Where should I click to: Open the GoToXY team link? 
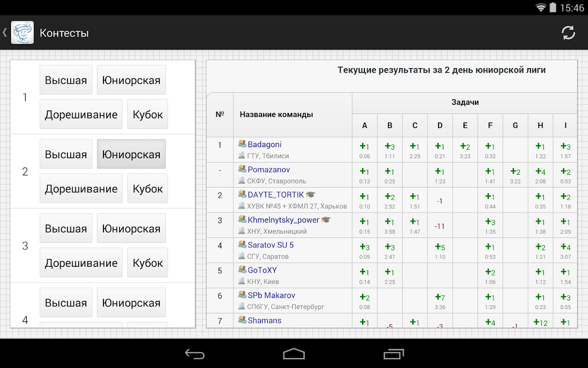click(262, 270)
